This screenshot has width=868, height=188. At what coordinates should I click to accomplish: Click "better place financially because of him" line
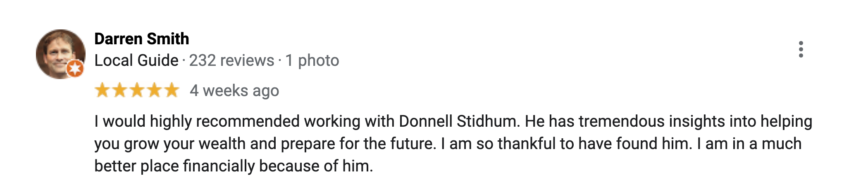coord(234,166)
